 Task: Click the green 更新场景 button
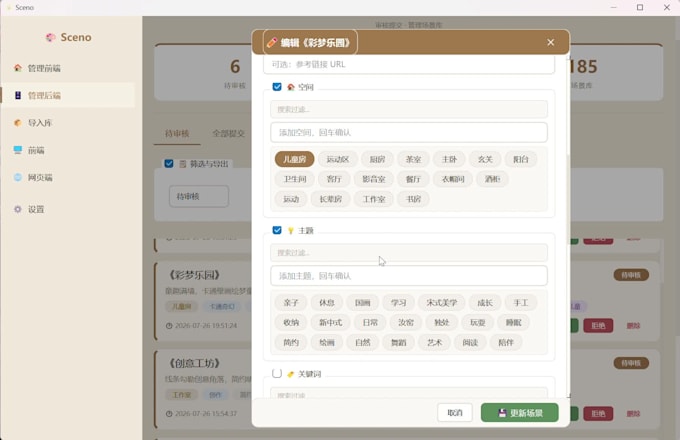point(520,413)
